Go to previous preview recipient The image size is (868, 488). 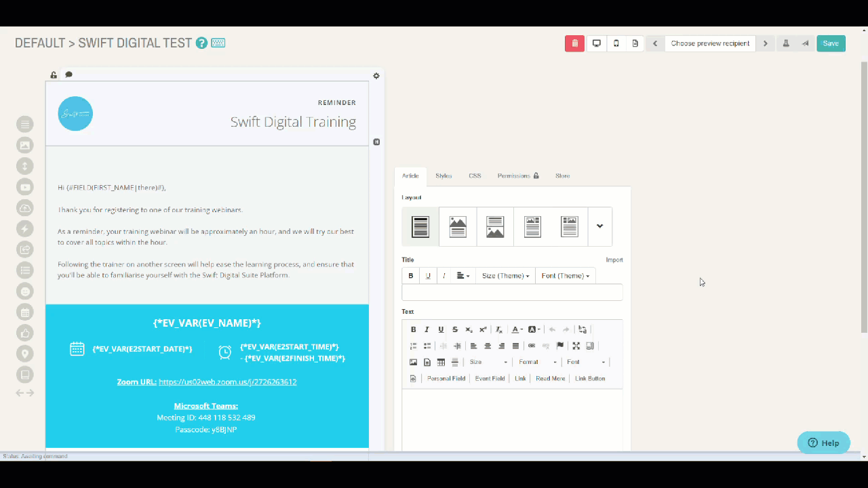pos(655,43)
